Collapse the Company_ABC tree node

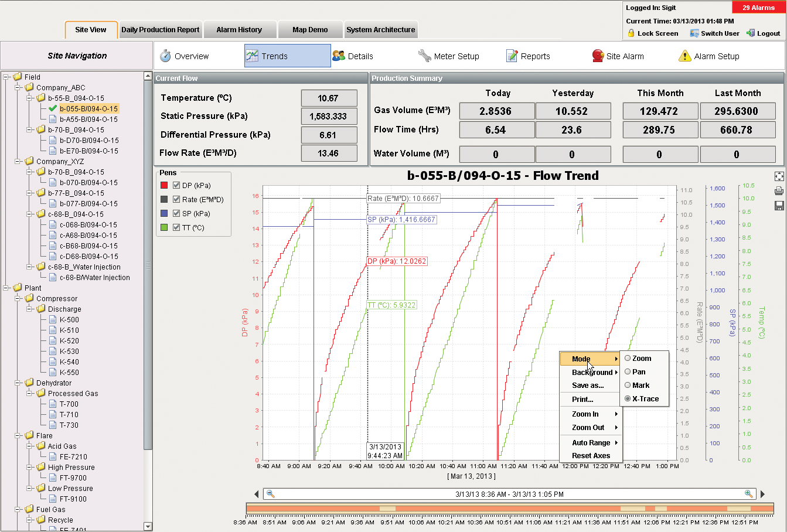tap(18, 87)
